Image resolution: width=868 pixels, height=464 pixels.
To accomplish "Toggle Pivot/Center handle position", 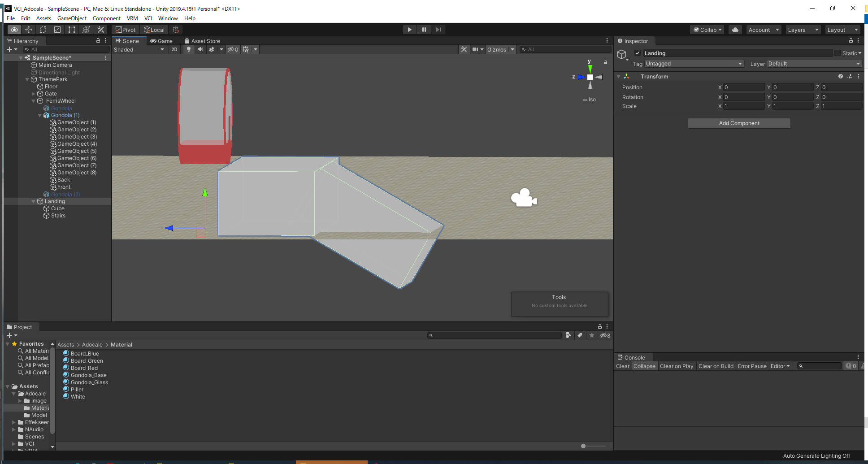I will 126,30.
